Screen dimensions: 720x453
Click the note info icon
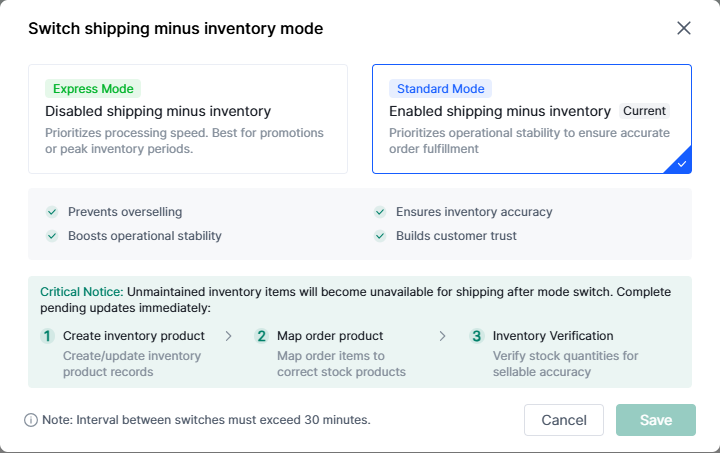(31, 420)
